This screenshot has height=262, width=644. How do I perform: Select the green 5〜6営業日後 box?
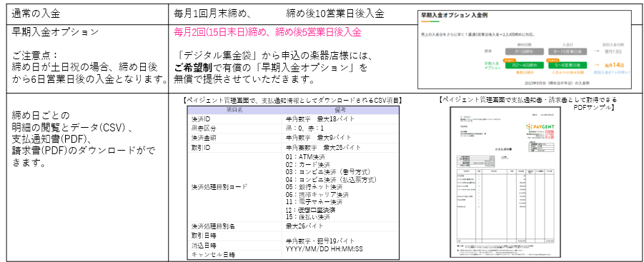pyautogui.click(x=568, y=65)
